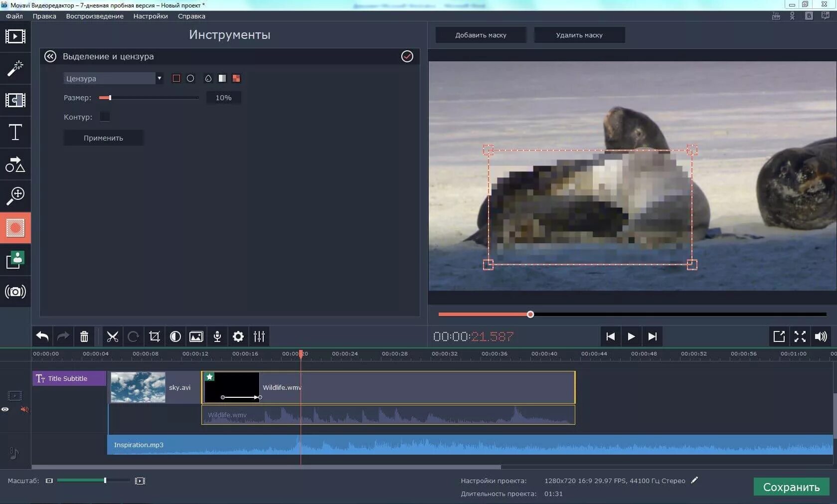Screen dimensions: 837x504
Task: Open the Правка menu
Action: 44,16
